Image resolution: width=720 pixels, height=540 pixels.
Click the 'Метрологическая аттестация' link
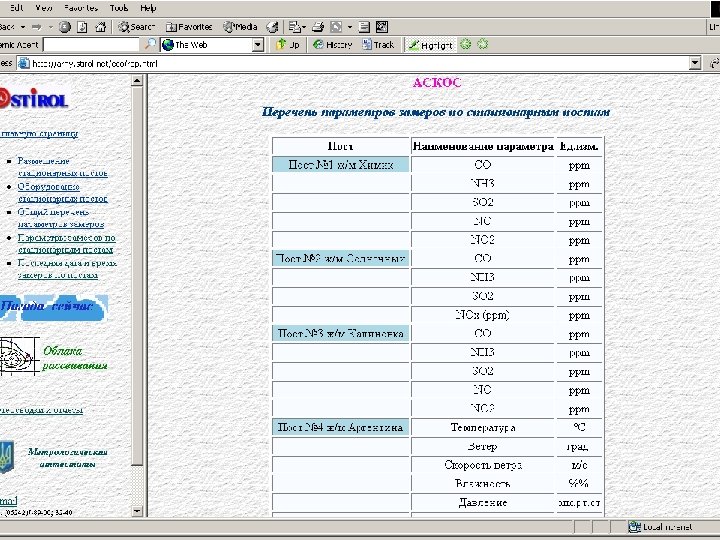click(68, 458)
